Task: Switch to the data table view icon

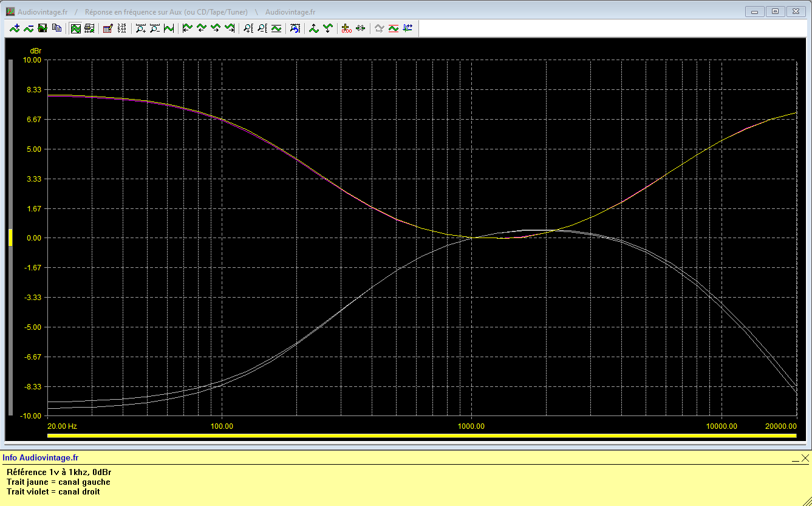Action: pos(89,28)
